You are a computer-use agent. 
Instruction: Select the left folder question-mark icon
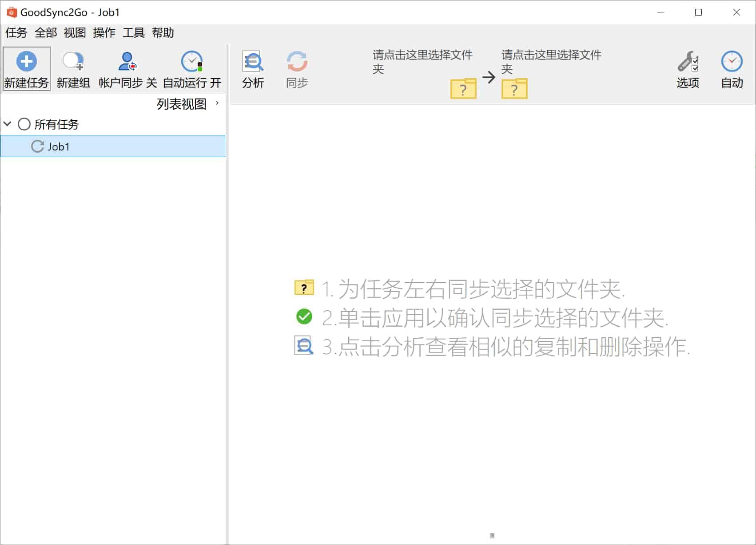click(x=463, y=88)
